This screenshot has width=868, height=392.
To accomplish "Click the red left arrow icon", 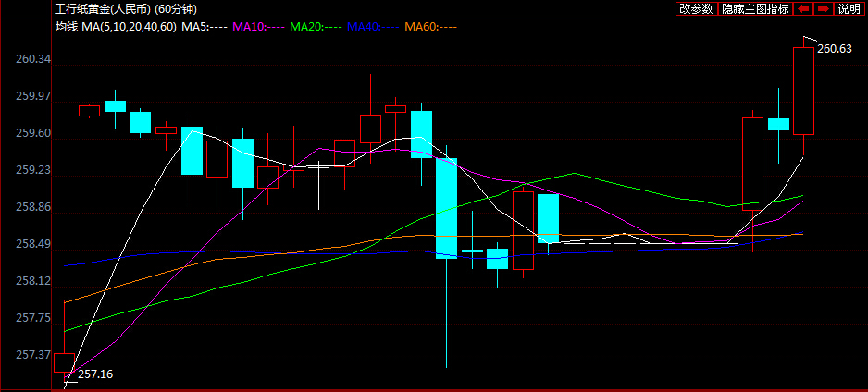I will [x=802, y=8].
